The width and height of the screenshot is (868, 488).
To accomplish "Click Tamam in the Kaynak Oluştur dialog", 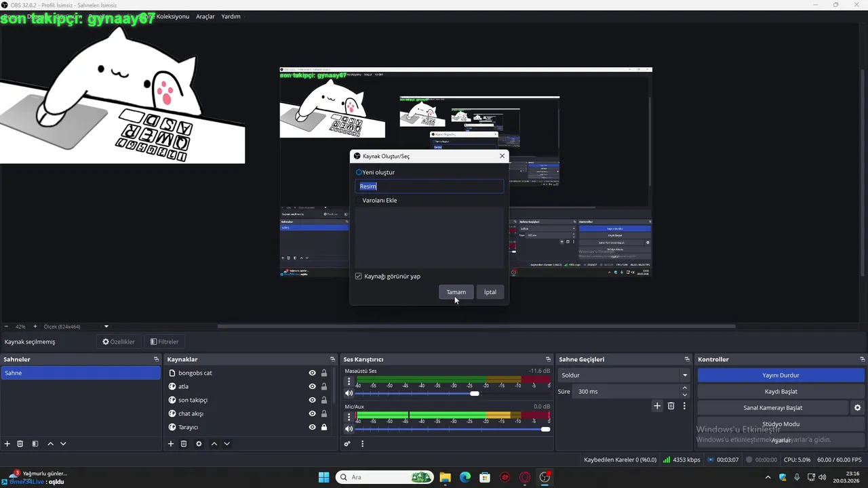I will pyautogui.click(x=456, y=292).
